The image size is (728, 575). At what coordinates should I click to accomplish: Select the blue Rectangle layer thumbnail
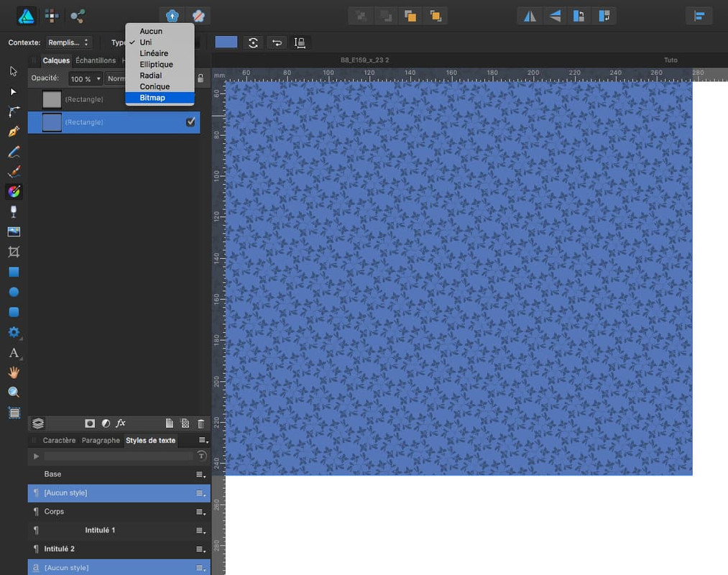(52, 122)
